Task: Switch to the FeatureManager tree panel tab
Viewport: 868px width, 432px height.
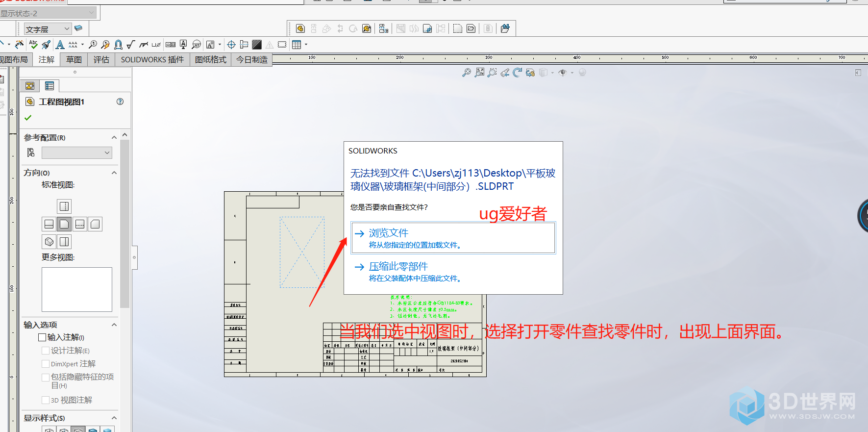Action: [x=30, y=86]
